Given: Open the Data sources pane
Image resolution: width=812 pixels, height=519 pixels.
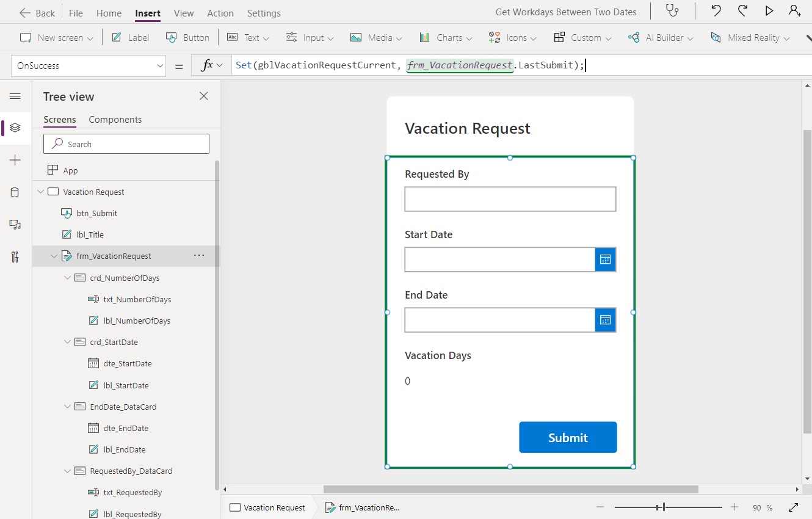Looking at the screenshot, I should coord(15,192).
